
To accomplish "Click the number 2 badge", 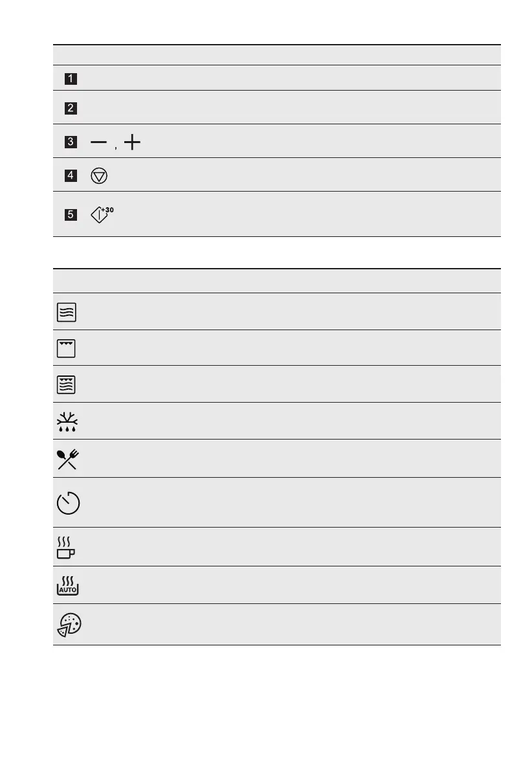I will click(x=71, y=108).
